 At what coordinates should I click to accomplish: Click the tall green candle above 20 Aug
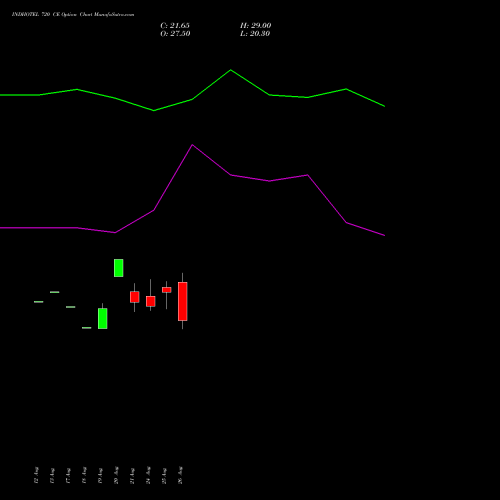click(119, 268)
